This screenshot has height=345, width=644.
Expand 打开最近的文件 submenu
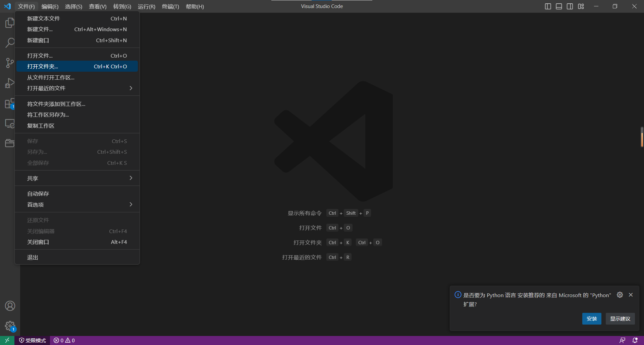point(77,88)
